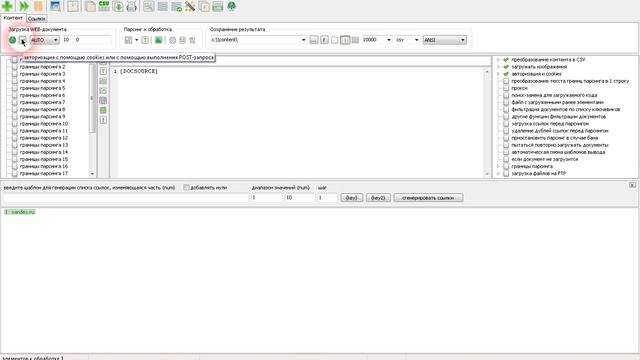This screenshot has height=360, width=640.
Task: Click the green download-arrow toolbar icon
Action: pyautogui.click(x=118, y=6)
